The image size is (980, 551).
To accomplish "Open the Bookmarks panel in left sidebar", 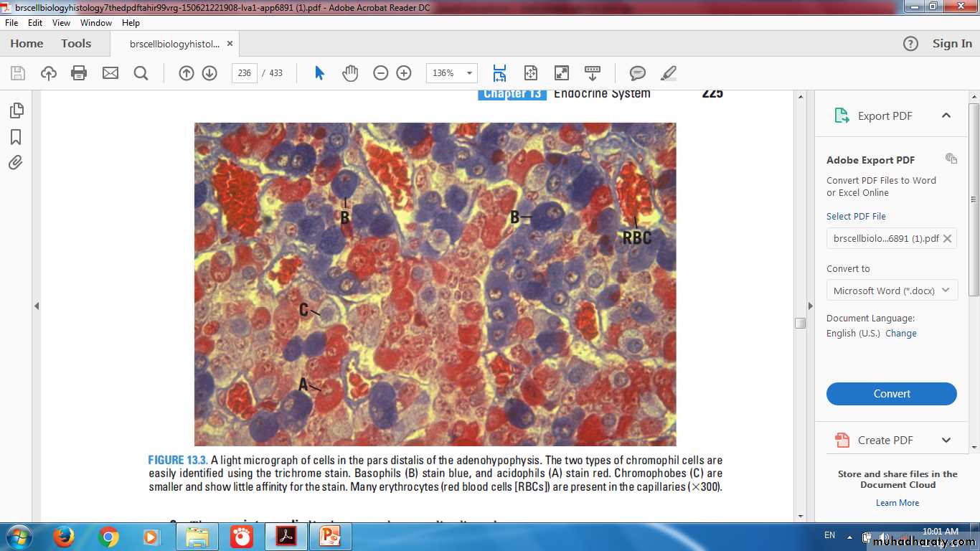I will [x=16, y=137].
